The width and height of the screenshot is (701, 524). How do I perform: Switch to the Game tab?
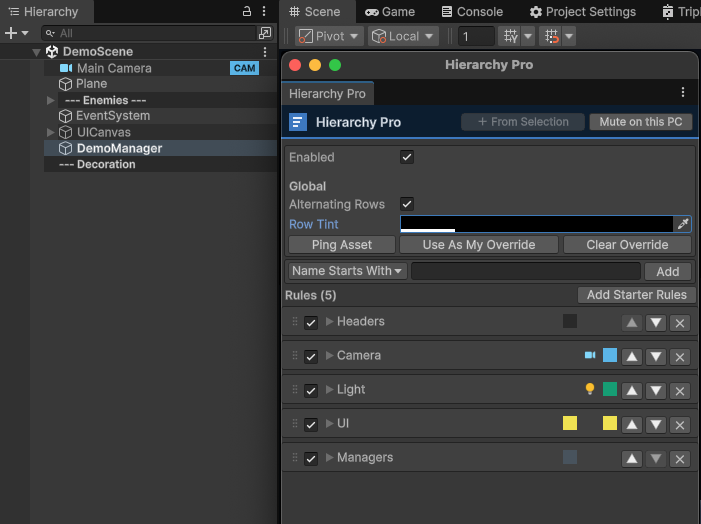tap(390, 12)
